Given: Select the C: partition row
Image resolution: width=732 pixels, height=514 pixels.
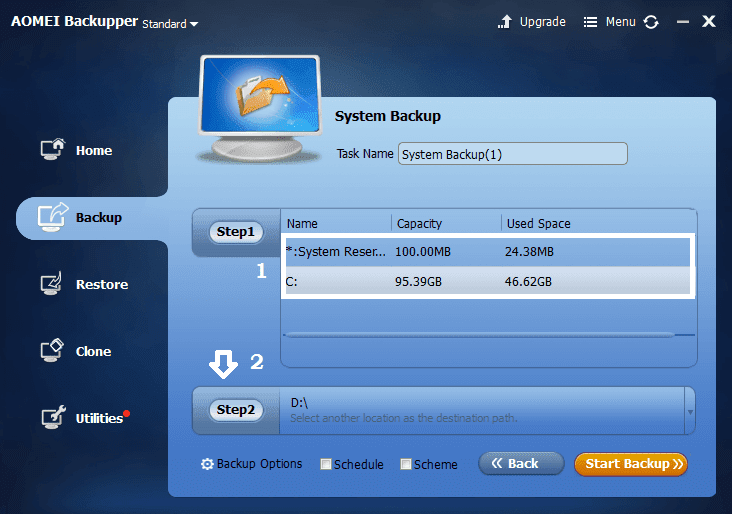Looking at the screenshot, I should pos(487,282).
